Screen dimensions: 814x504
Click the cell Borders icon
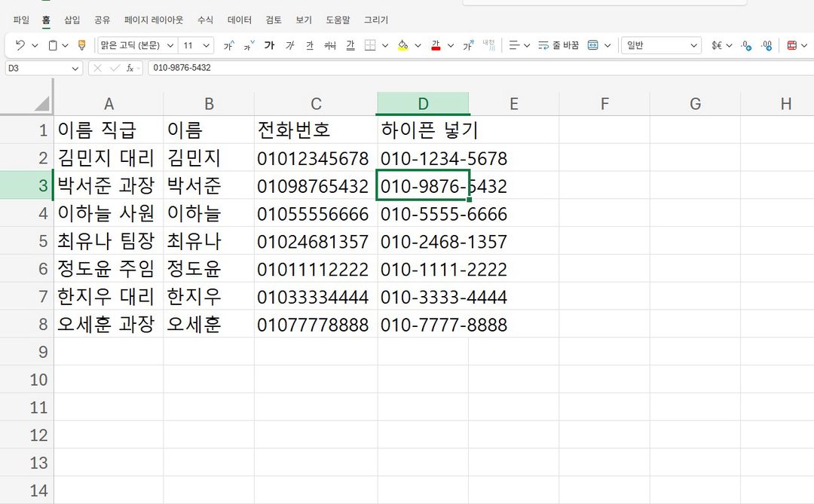click(x=370, y=45)
